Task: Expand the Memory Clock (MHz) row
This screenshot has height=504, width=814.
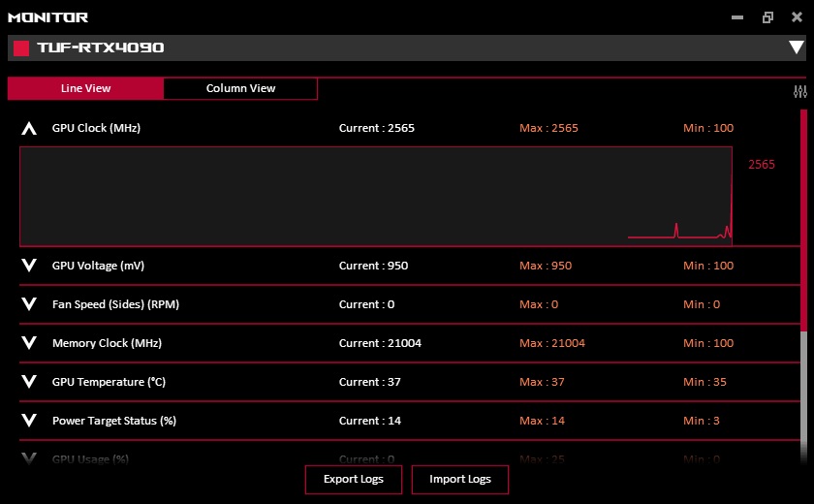Action: (x=29, y=342)
